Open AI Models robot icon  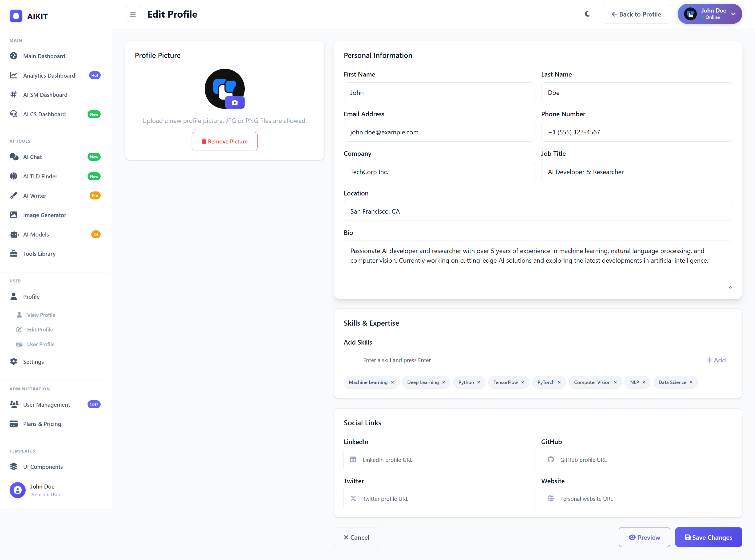(14, 235)
